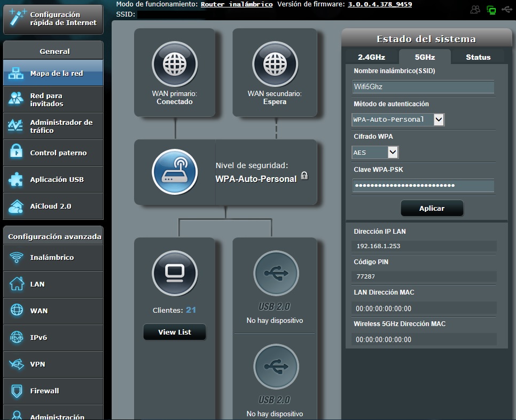The image size is (516, 420).
Task: Switch to the 5GHz tab
Action: click(x=425, y=57)
